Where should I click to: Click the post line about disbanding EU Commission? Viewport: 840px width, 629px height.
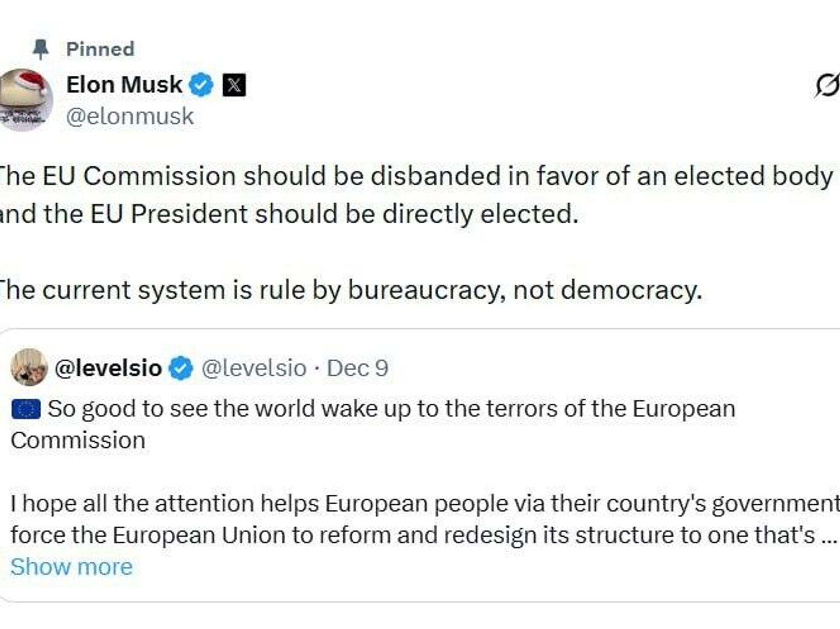pos(416,176)
